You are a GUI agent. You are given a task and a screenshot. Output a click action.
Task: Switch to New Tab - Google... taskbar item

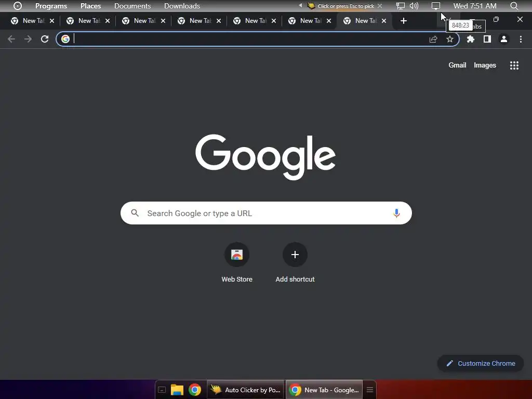[324, 390]
